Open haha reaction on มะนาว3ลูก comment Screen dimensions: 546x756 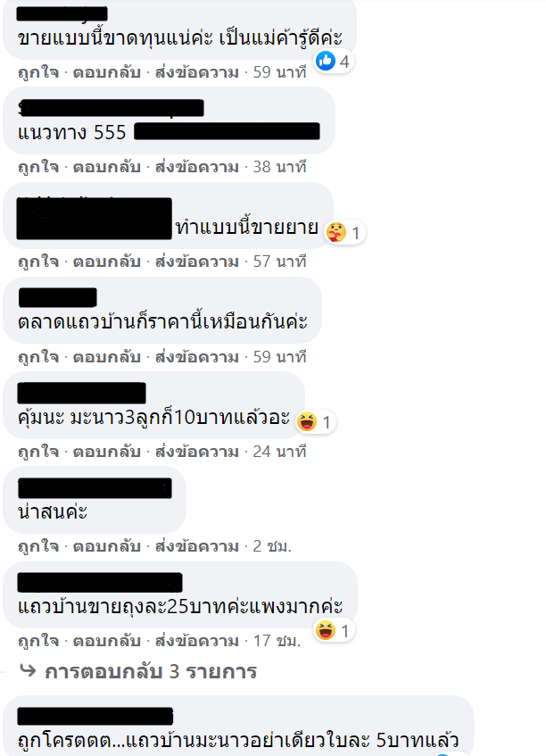click(x=315, y=422)
